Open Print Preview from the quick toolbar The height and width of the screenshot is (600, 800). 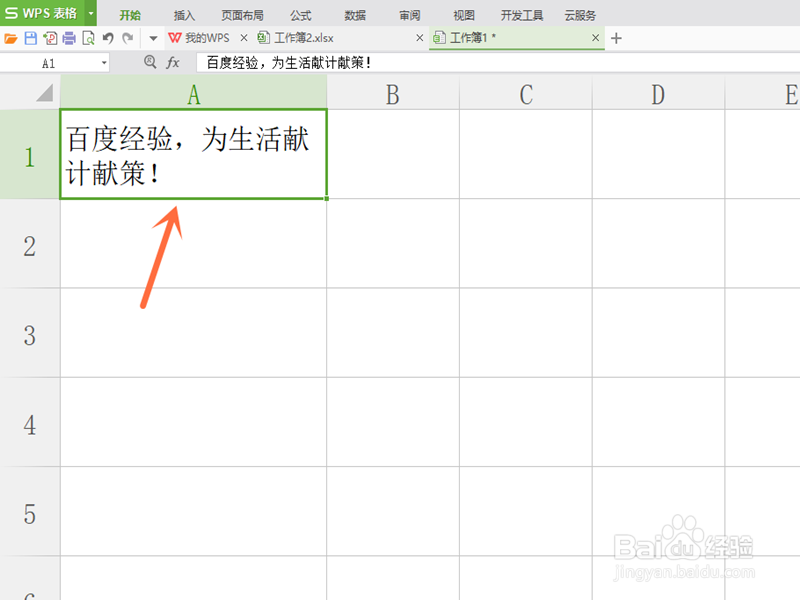click(89, 38)
